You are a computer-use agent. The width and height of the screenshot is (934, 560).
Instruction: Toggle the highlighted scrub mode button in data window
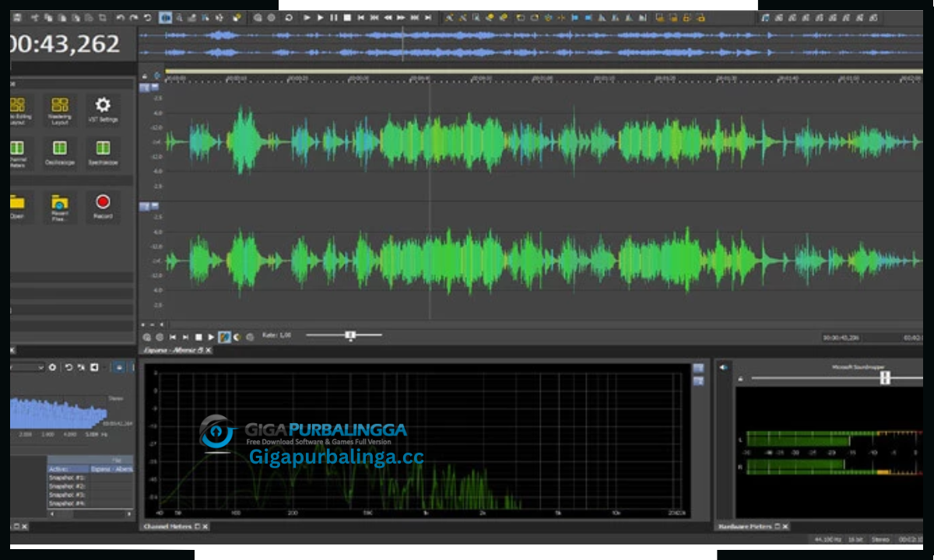pos(224,337)
